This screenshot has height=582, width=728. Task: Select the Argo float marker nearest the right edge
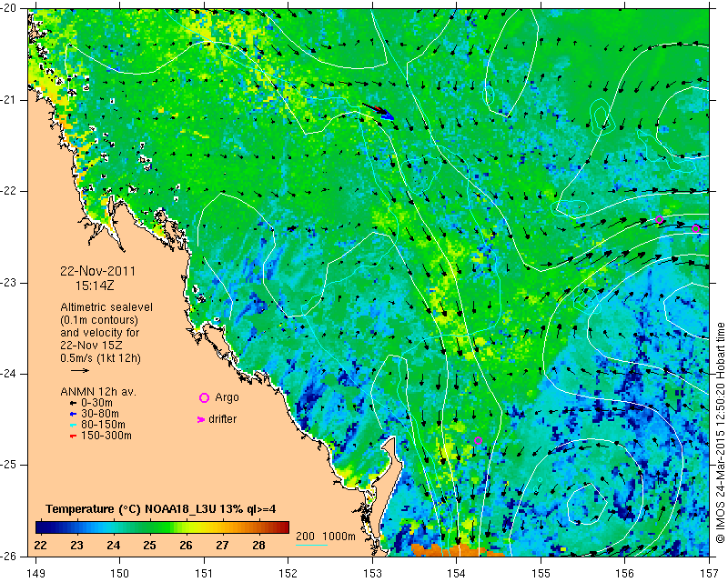[695, 228]
